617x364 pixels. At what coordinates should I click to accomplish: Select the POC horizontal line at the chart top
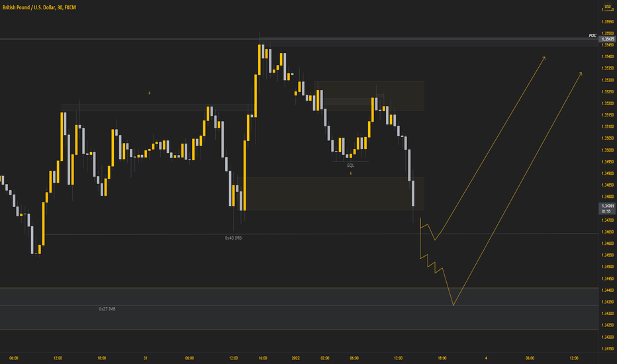[x=299, y=39]
